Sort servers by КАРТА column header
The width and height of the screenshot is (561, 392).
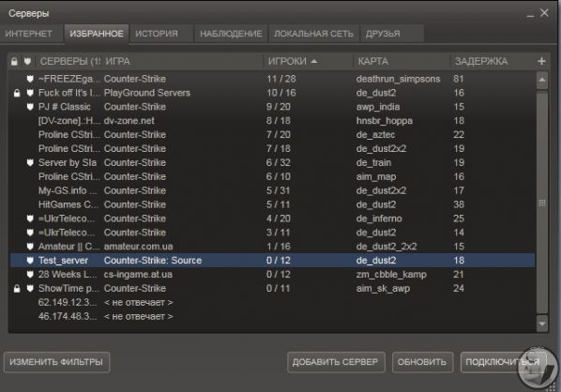(372, 62)
